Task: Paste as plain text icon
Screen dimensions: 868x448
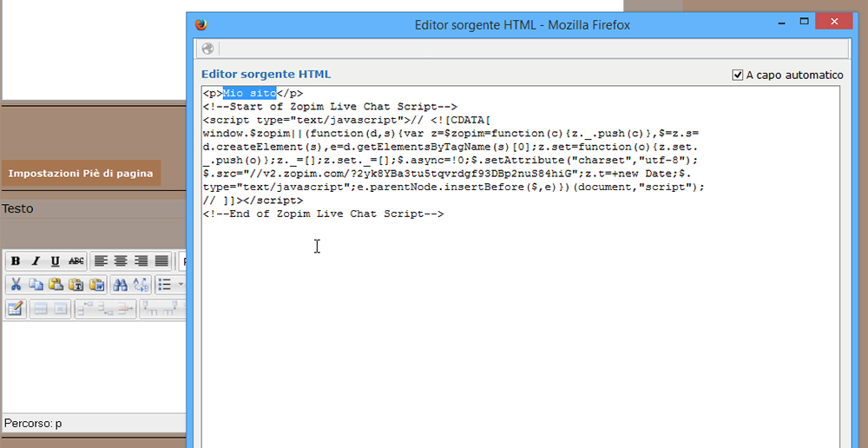Action: pyautogui.click(x=76, y=285)
